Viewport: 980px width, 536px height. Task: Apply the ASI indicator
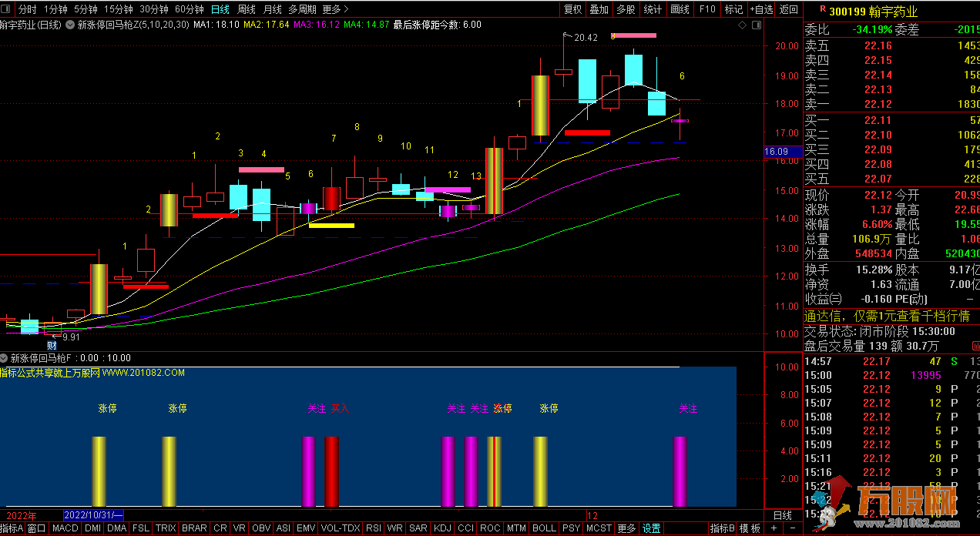coord(284,528)
